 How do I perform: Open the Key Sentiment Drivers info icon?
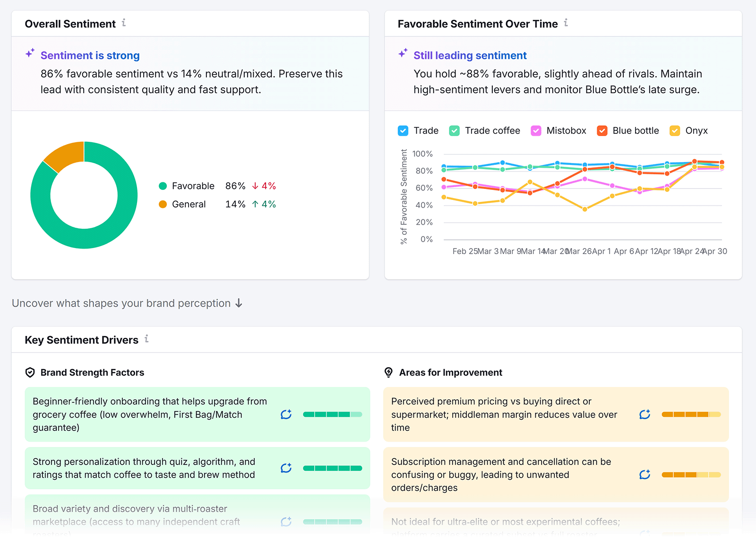coord(146,339)
